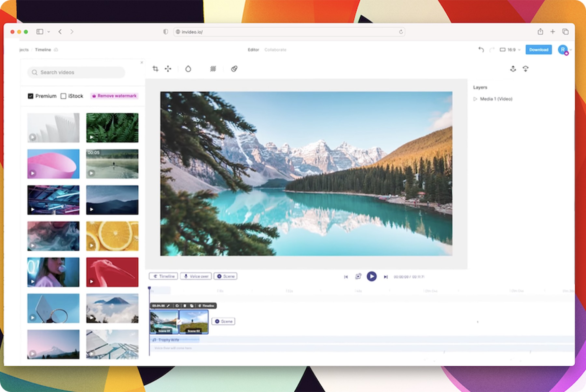This screenshot has width=586, height=392.
Task: Select Scene 01 clip in timeline
Action: click(164, 322)
